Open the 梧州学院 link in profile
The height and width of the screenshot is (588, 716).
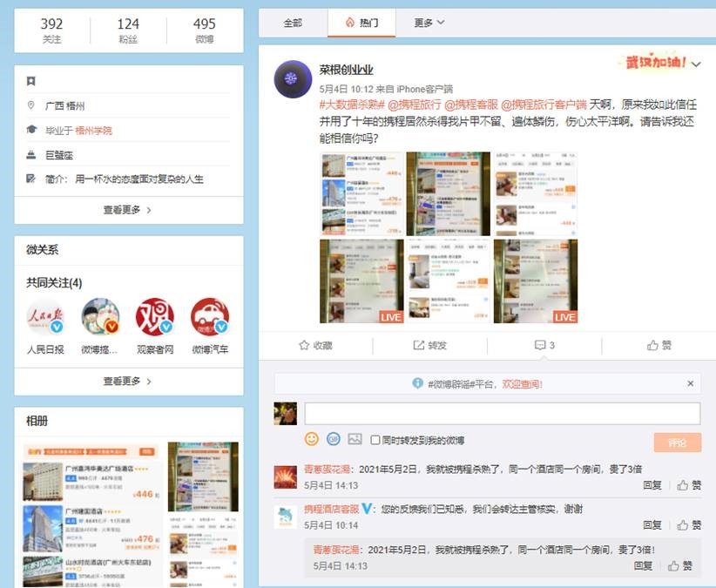click(93, 131)
